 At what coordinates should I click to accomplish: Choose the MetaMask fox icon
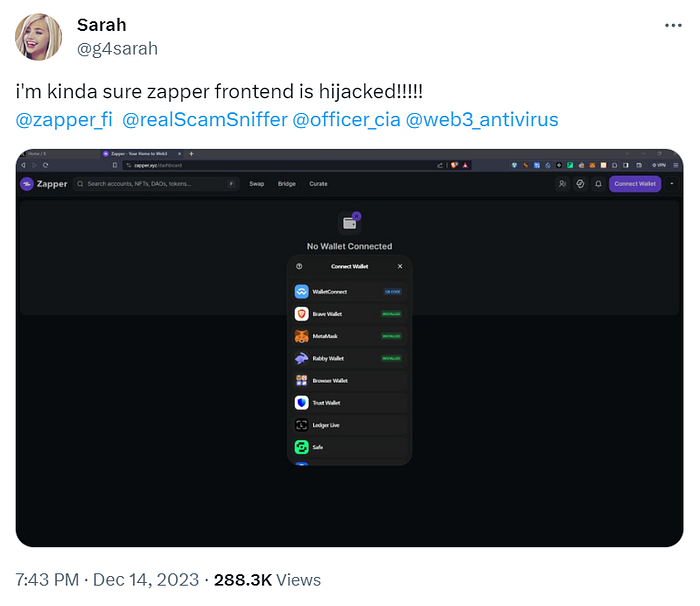click(302, 336)
